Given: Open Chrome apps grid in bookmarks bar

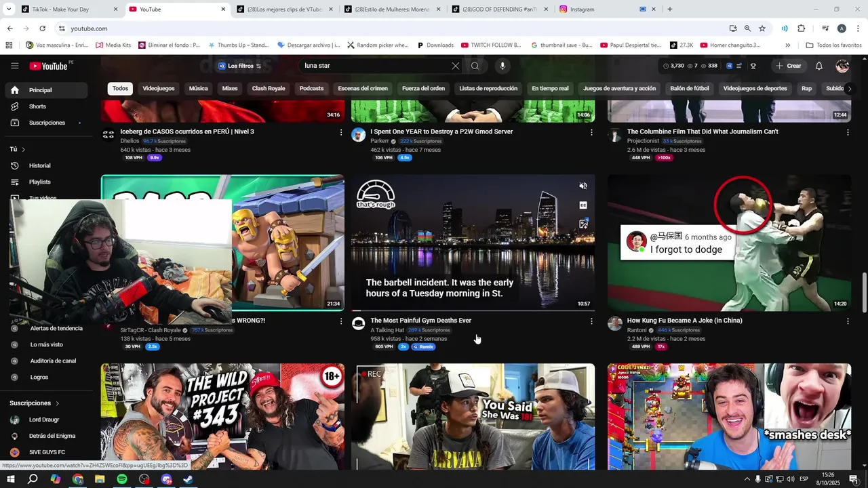Looking at the screenshot, I should pyautogui.click(x=9, y=45).
